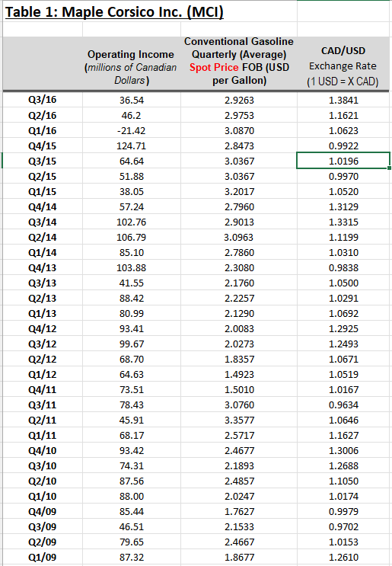
Task: Select the exchange rate cell 0.9979
Action: coord(343,511)
